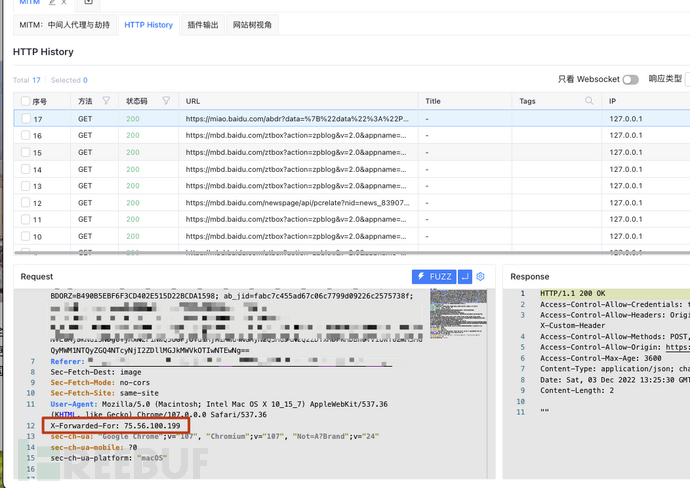Click the sec-ch-ua-platform "macOS" line

109,458
